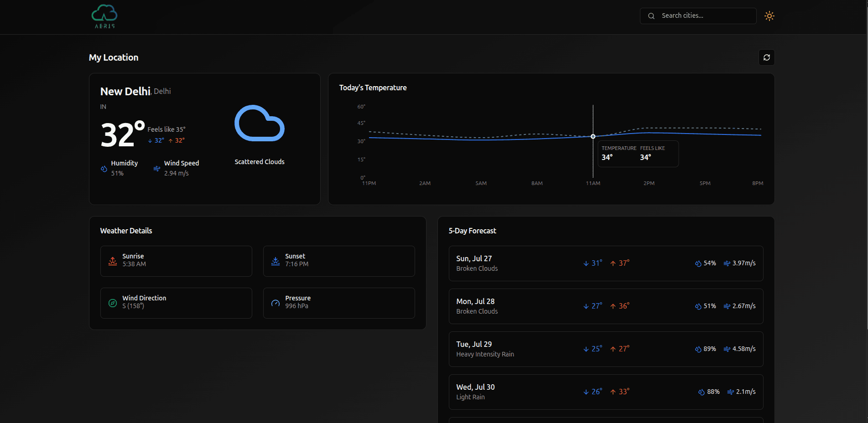868x423 pixels.
Task: Click the down arrow next to minimum 32°
Action: 150,141
